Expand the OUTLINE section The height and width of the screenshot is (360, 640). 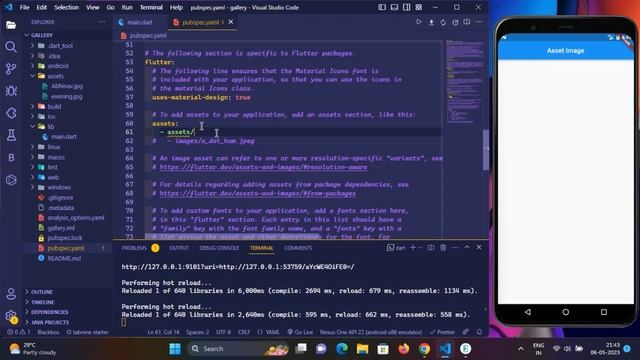coord(42,292)
